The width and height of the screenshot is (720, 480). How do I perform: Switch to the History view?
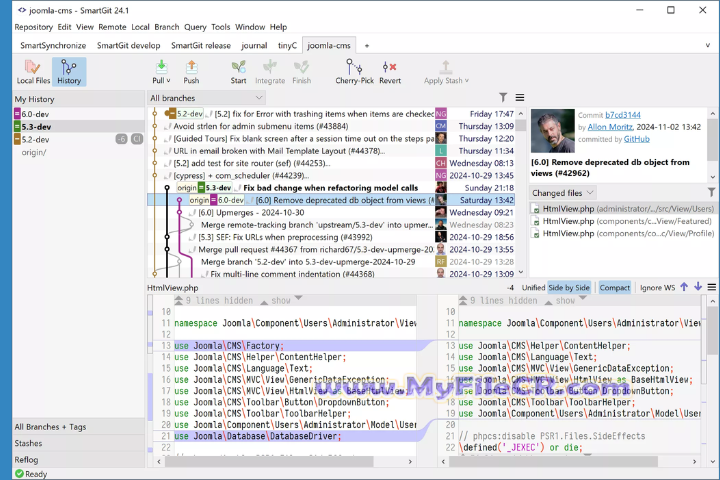tap(69, 72)
